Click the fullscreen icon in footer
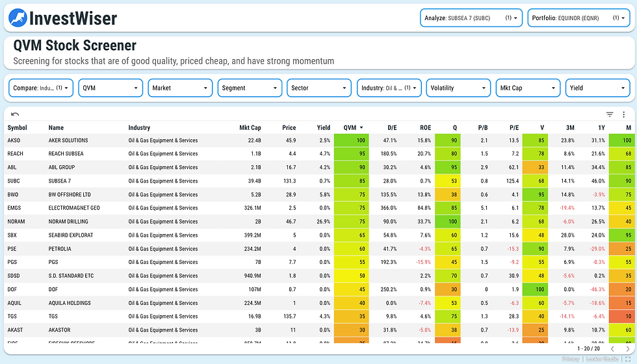The width and height of the screenshot is (637, 364). (x=628, y=359)
